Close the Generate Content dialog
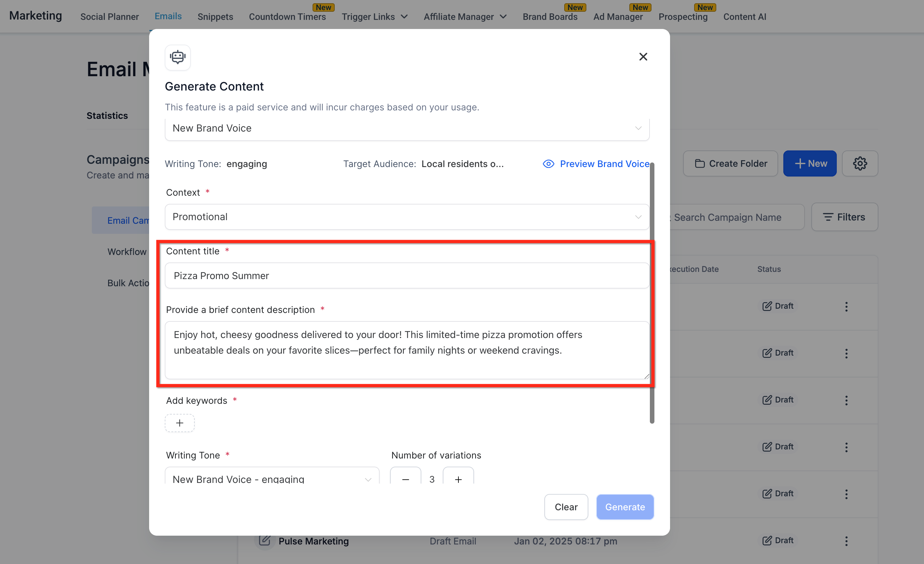Image resolution: width=924 pixels, height=564 pixels. pos(643,57)
